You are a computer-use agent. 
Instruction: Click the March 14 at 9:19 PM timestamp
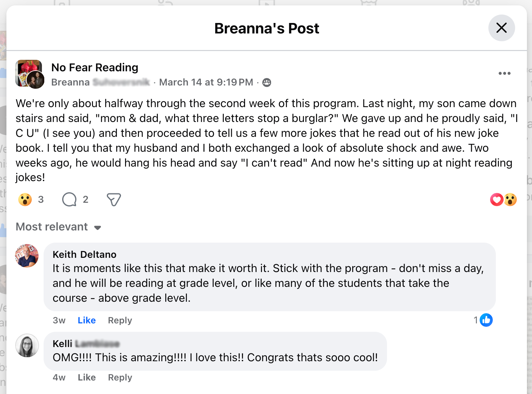point(206,82)
